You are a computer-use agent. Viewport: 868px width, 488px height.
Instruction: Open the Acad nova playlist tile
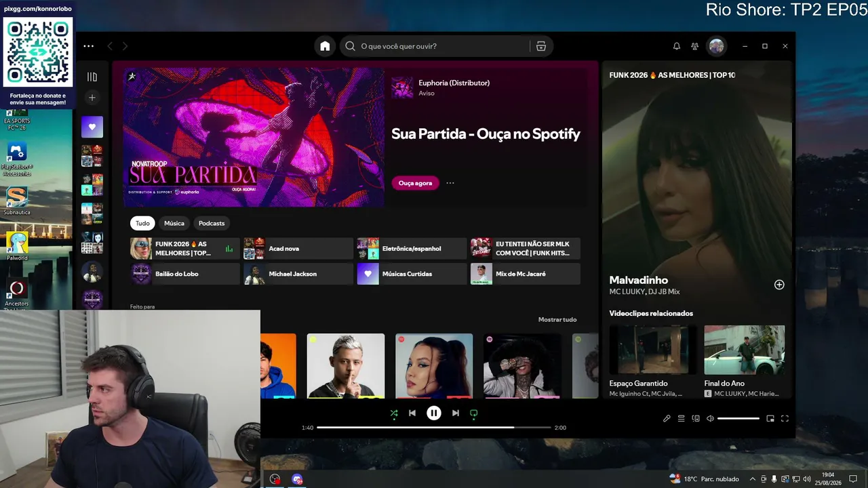(x=298, y=249)
